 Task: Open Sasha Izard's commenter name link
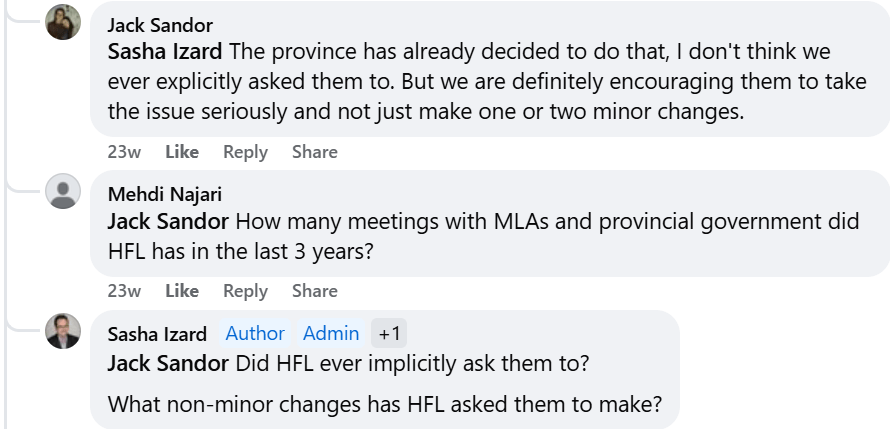click(157, 334)
